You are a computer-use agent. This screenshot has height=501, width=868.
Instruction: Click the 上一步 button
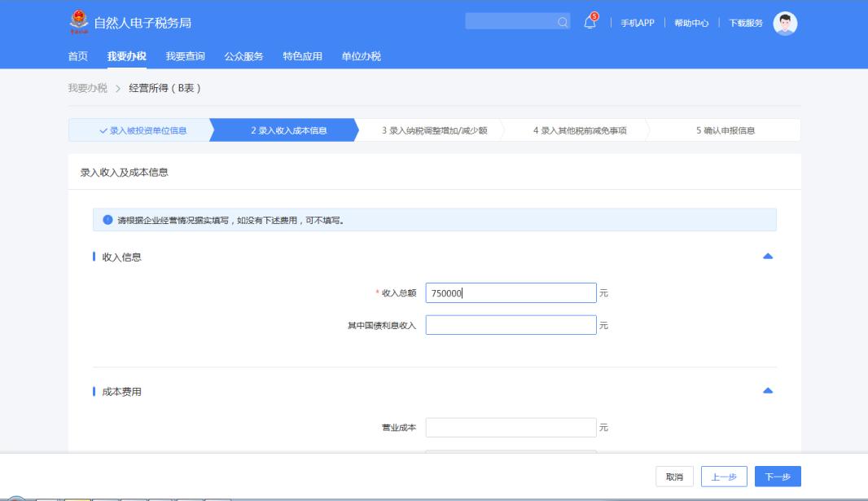coord(724,477)
